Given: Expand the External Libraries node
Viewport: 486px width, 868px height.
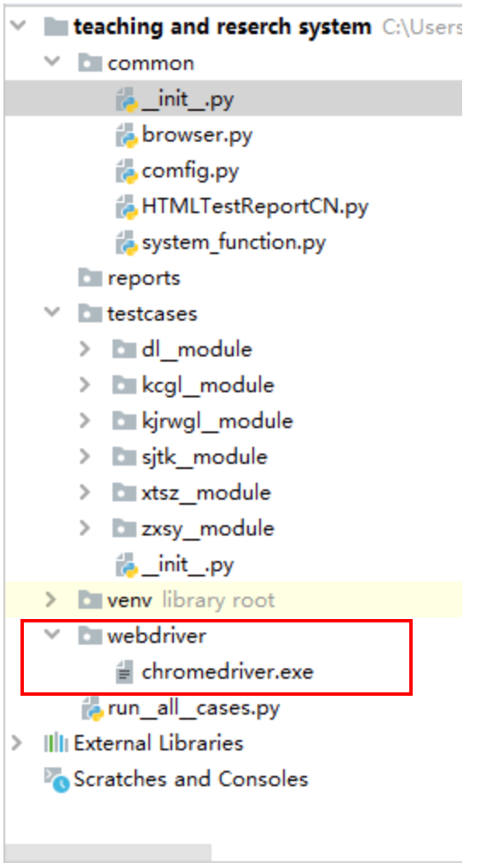Looking at the screenshot, I should pos(17,743).
